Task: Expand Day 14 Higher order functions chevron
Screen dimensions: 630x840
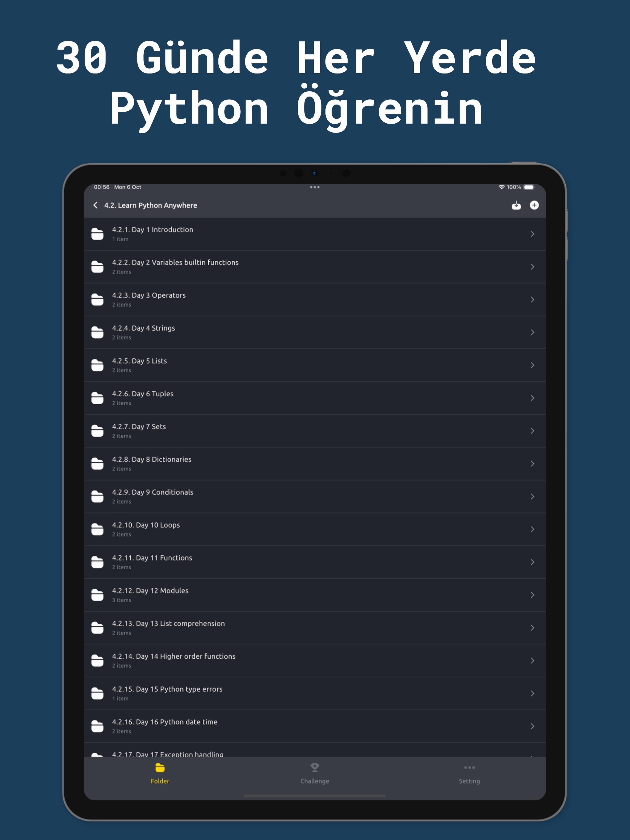Action: point(532,661)
